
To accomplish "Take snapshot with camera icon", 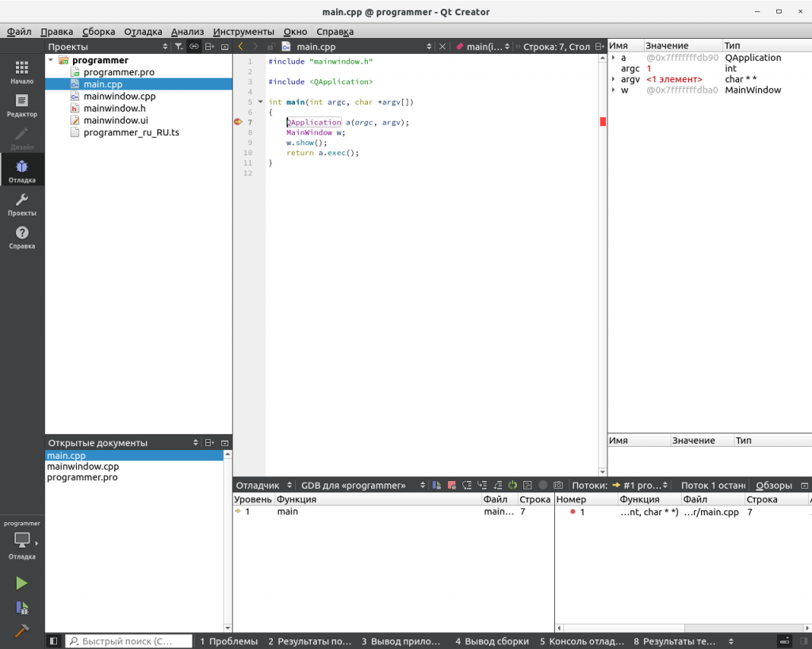I will (557, 485).
